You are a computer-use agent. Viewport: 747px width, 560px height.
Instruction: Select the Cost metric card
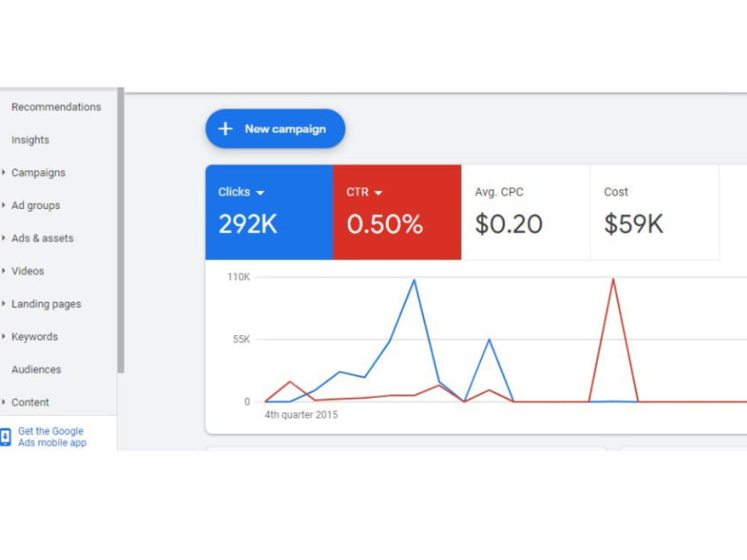pos(654,212)
